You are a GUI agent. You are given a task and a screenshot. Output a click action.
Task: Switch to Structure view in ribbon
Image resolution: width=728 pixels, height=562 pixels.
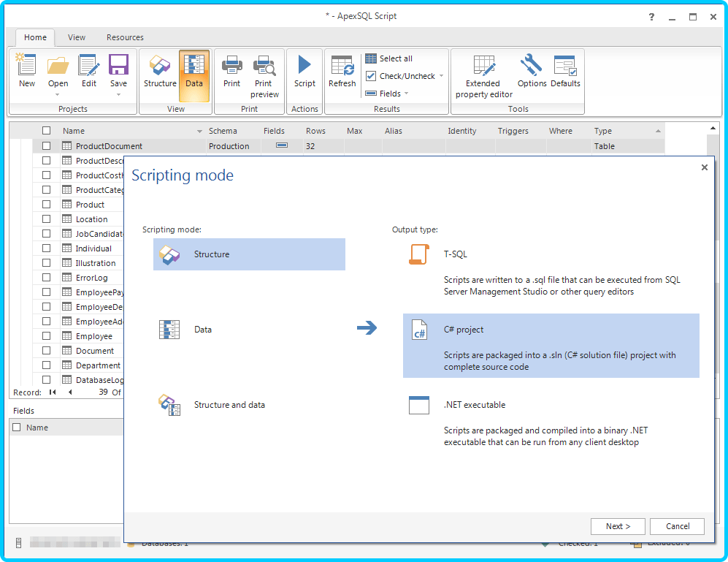(160, 71)
